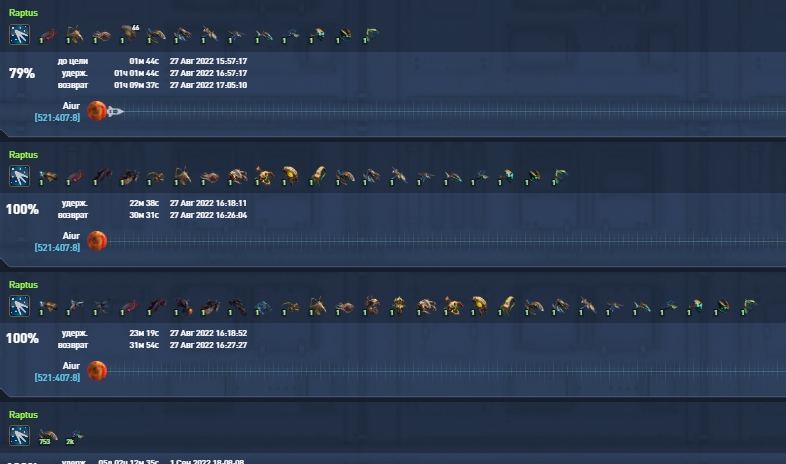Open the [521:407:8] coordinates under the 16:27:27 return
This screenshot has height=464, width=786.
point(57,377)
